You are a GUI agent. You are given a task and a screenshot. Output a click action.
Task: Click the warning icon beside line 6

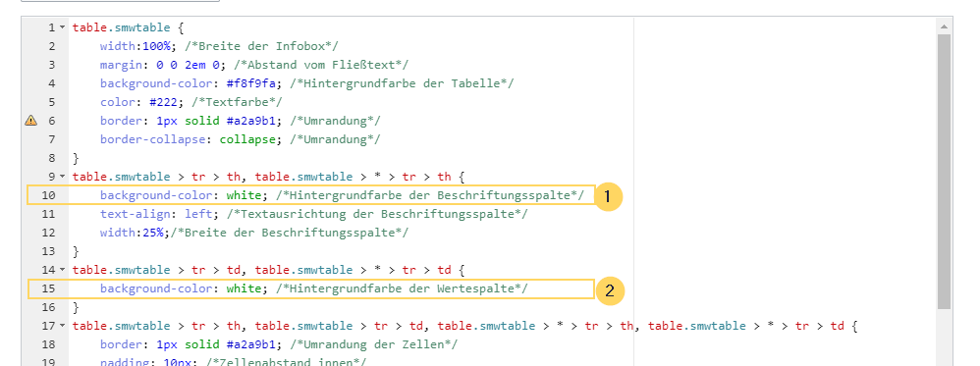tap(30, 121)
